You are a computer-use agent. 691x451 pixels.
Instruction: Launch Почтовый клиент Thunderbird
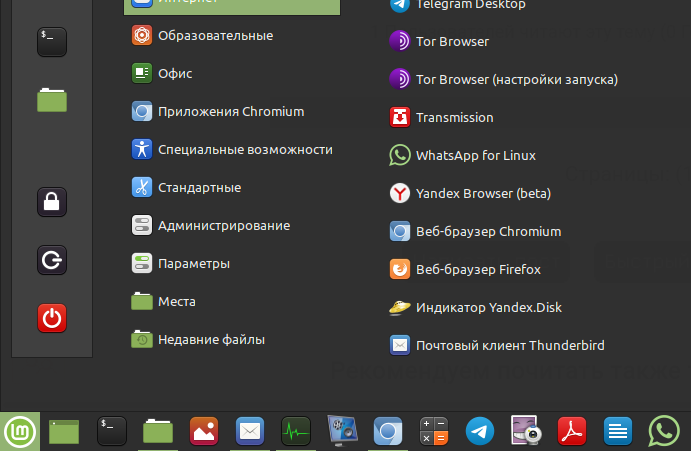pos(497,345)
